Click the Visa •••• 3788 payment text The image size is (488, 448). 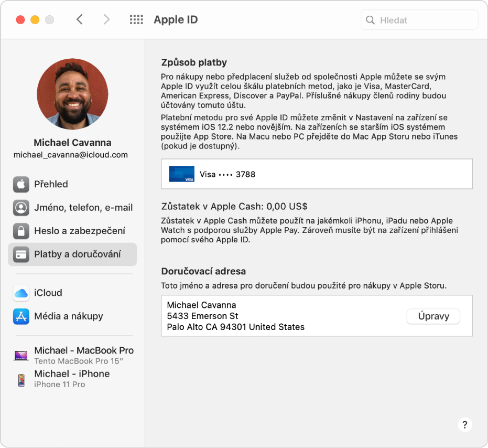[227, 174]
